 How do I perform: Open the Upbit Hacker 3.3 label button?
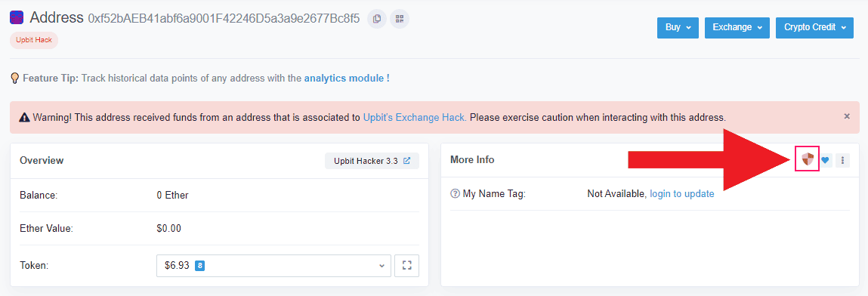(372, 161)
